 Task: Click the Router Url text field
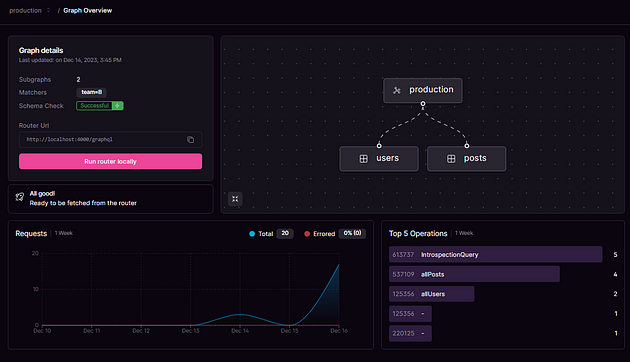point(110,139)
